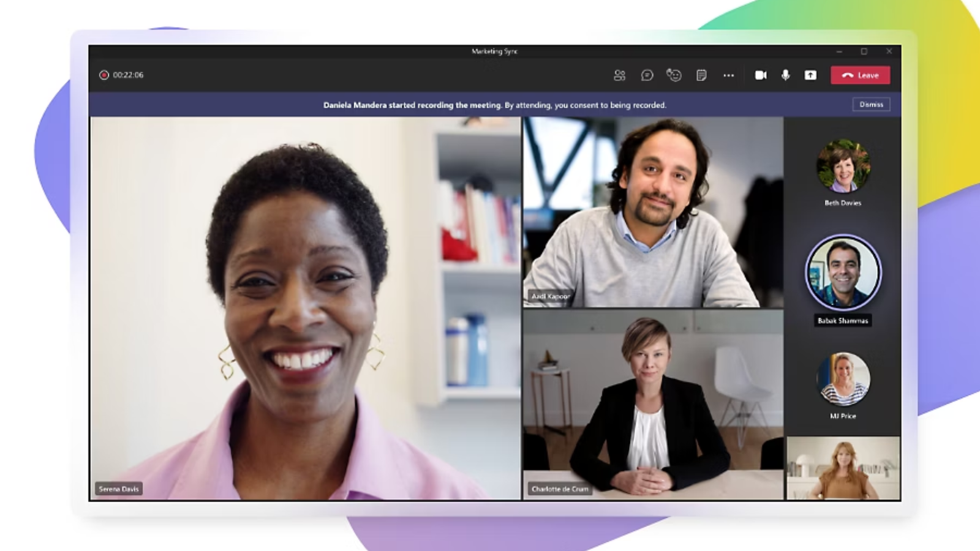Toggle the camera on or off

[761, 75]
